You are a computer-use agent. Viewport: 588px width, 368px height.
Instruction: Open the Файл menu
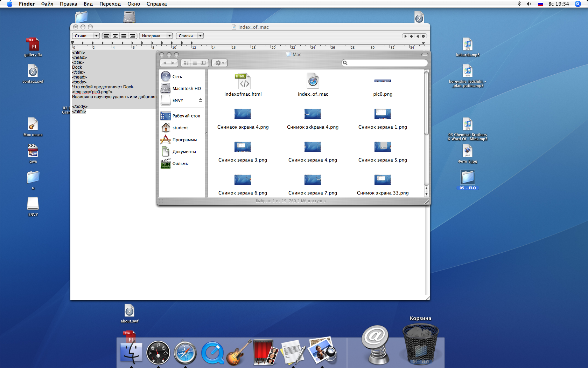[x=47, y=4]
